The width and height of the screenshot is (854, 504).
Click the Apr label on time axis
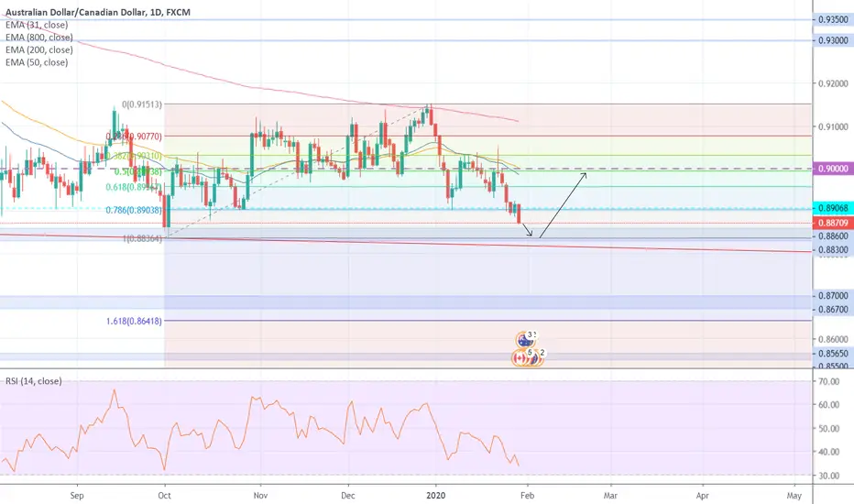tap(703, 495)
